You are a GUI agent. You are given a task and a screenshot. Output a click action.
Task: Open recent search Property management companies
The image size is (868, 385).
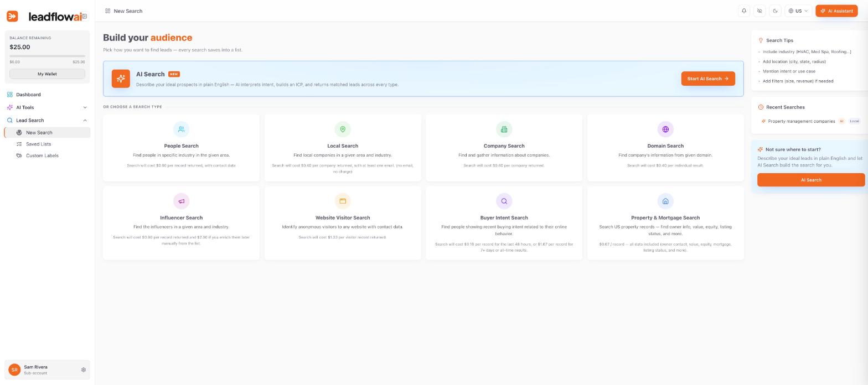[x=802, y=121]
